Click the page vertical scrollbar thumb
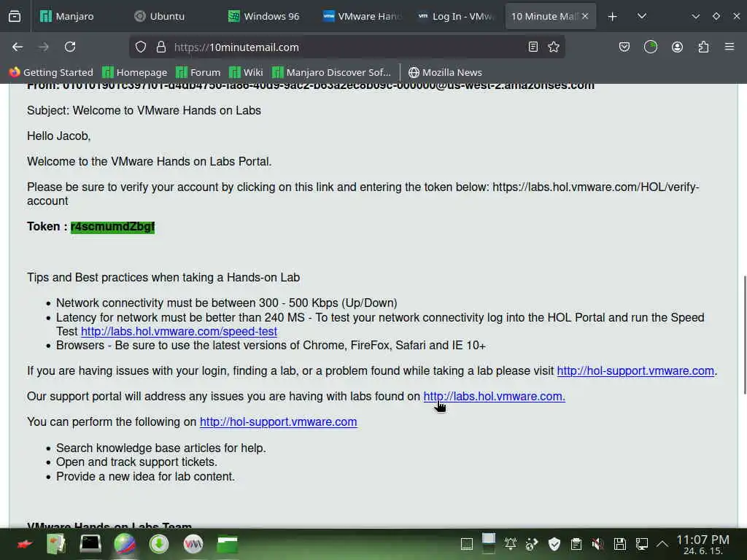747x560 pixels. (745, 335)
